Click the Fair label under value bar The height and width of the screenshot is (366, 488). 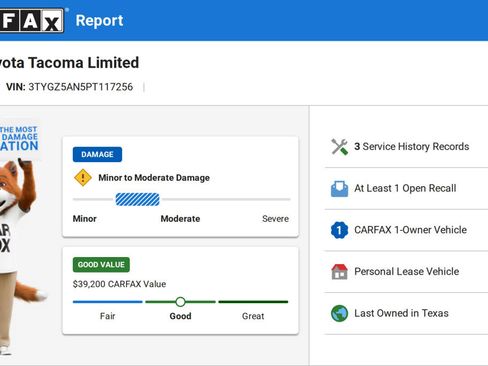108,316
